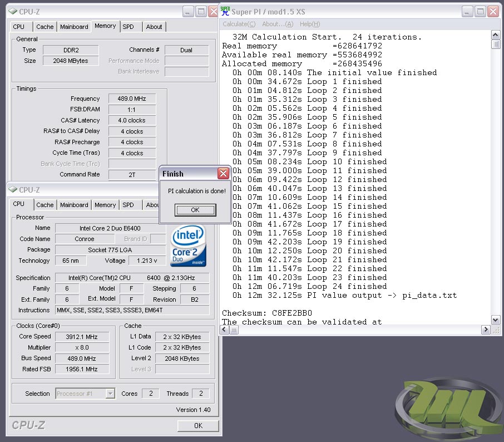Click the Command Rate field showing 2T
This screenshot has height=442, width=504.
(x=132, y=175)
